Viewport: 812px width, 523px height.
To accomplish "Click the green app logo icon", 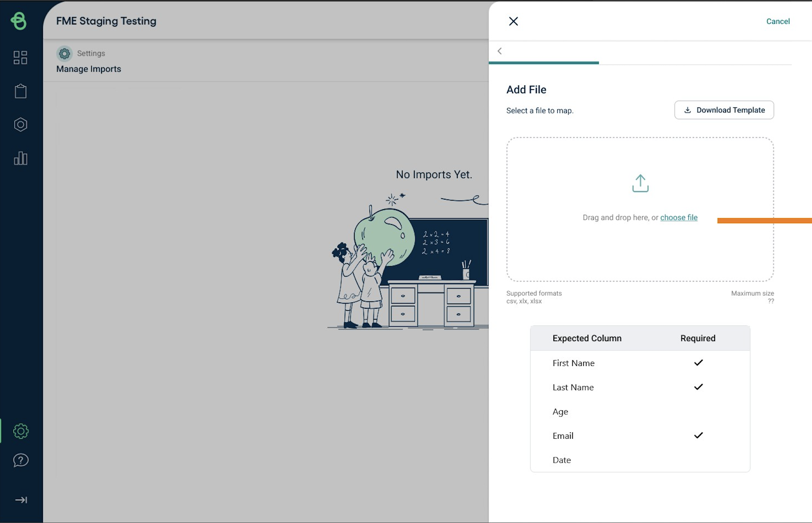I will pos(19,21).
